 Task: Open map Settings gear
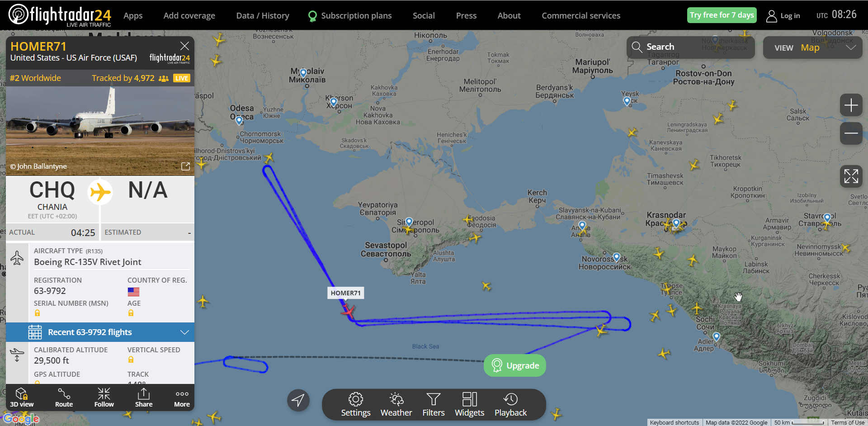356,405
